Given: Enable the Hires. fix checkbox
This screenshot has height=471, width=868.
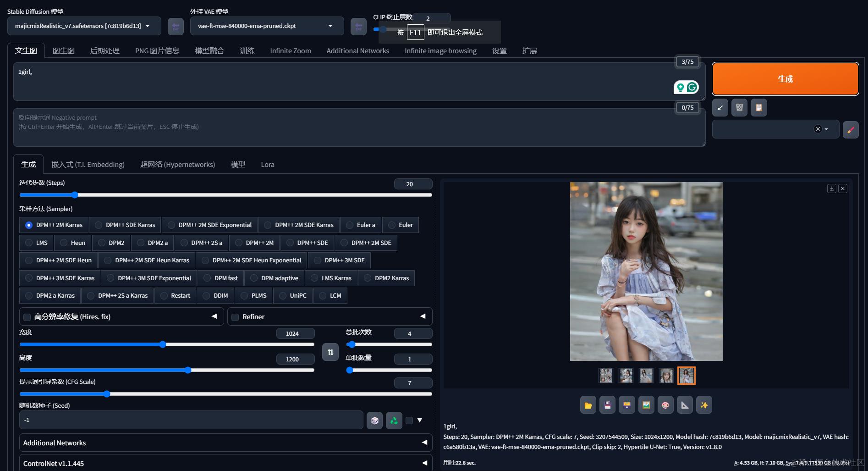Looking at the screenshot, I should (27, 317).
